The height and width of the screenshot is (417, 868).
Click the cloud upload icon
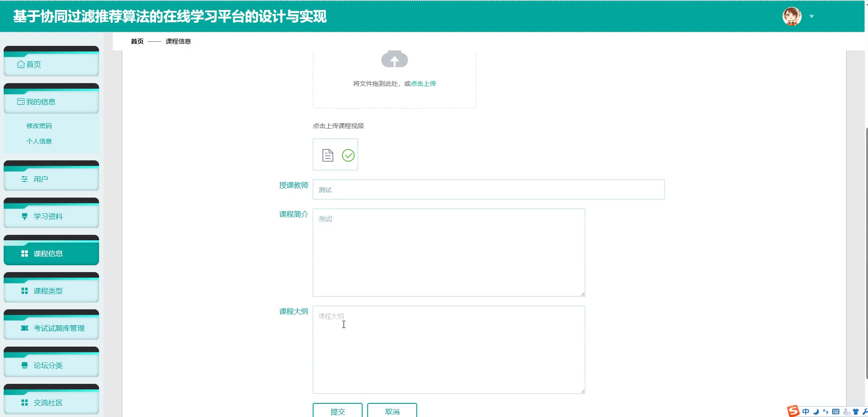394,60
